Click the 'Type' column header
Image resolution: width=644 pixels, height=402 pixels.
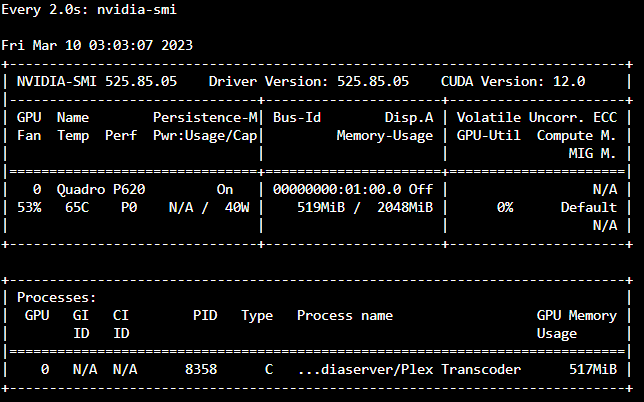coord(257,316)
